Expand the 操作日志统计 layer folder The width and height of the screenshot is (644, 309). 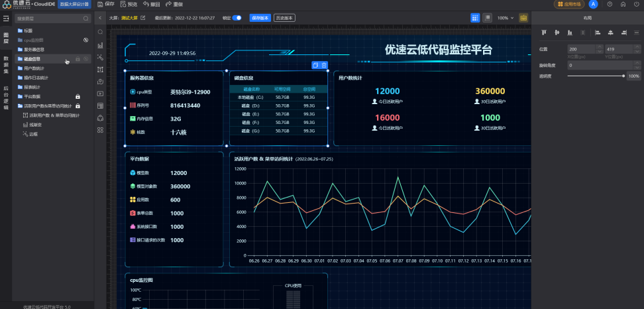[20, 78]
